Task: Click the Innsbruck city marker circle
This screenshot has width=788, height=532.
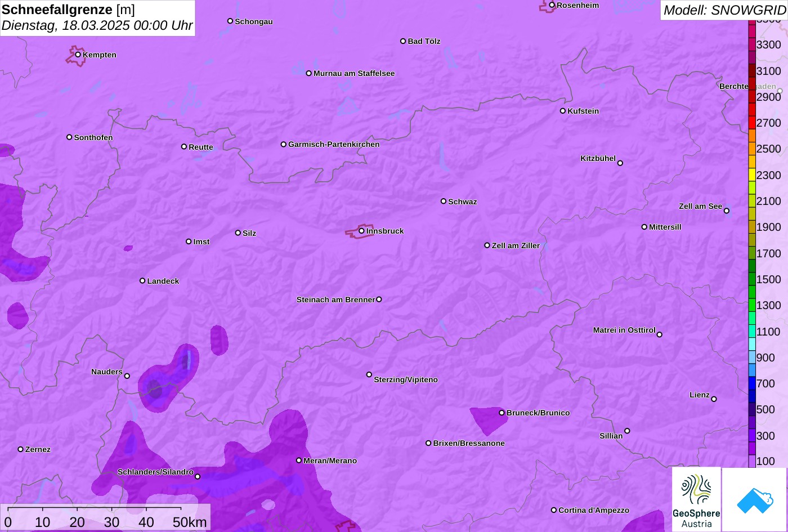Action: click(x=361, y=231)
